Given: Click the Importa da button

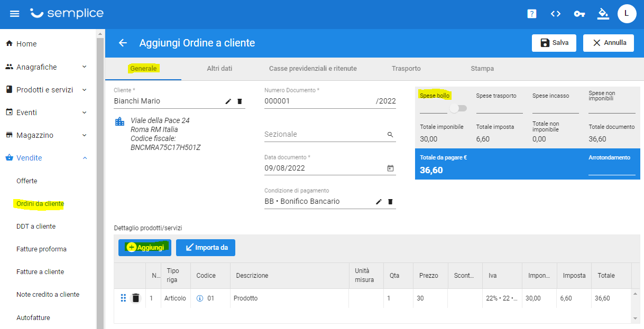Looking at the screenshot, I should coord(206,248).
